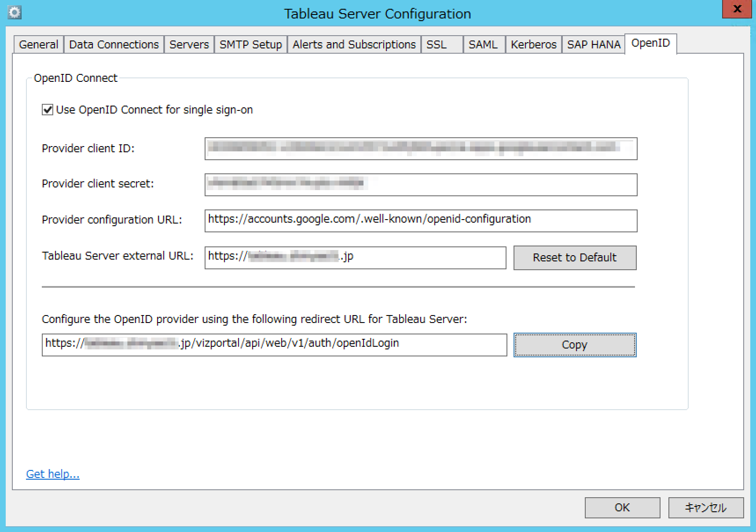Open the SAP HANA tab
Image resolution: width=756 pixels, height=532 pixels.
(x=594, y=44)
